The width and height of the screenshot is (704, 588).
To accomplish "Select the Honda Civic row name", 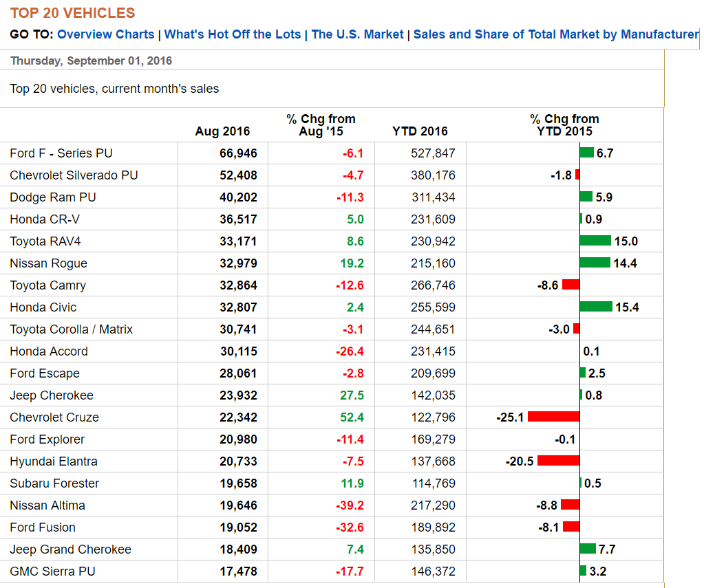I will point(43,307).
